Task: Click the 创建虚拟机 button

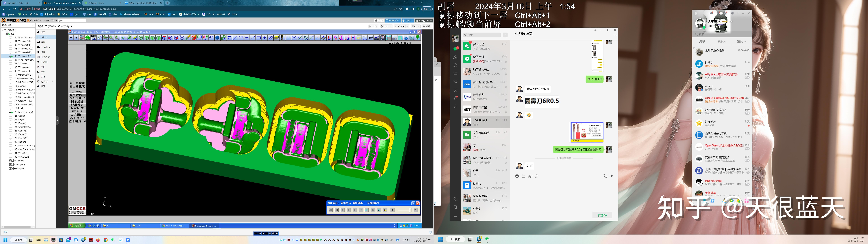Action: pos(393,21)
